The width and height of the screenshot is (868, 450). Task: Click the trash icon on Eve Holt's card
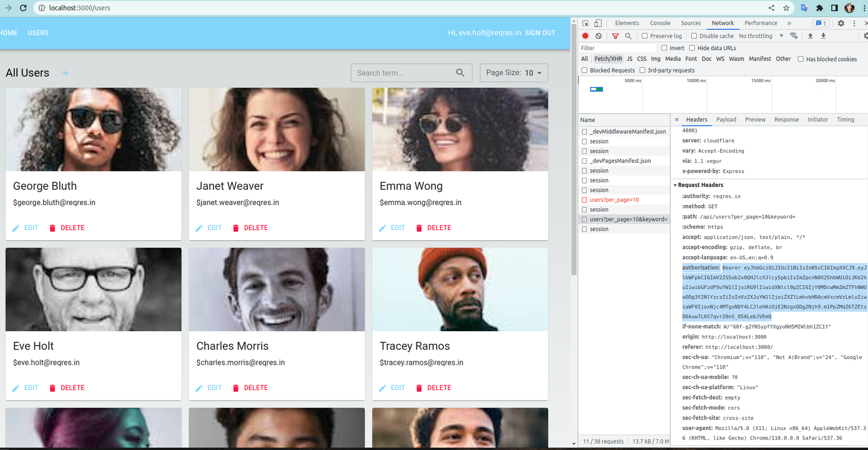52,388
